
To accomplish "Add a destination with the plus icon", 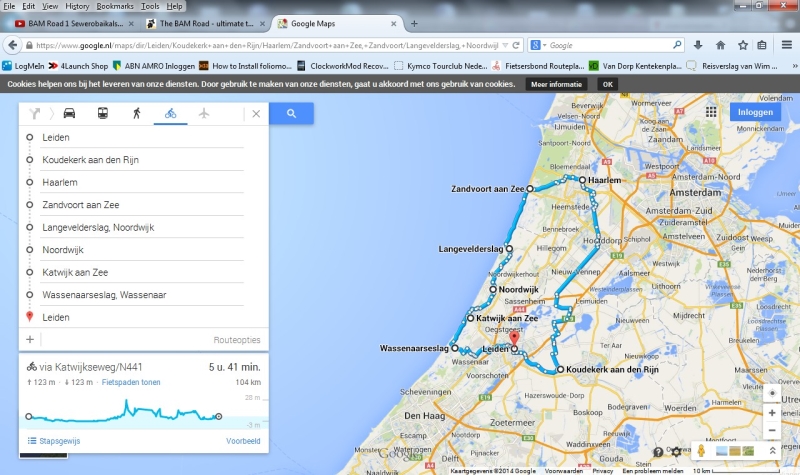I will pos(30,340).
